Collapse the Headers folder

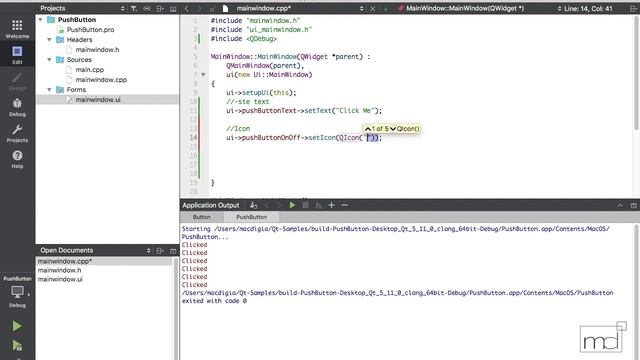click(x=49, y=40)
